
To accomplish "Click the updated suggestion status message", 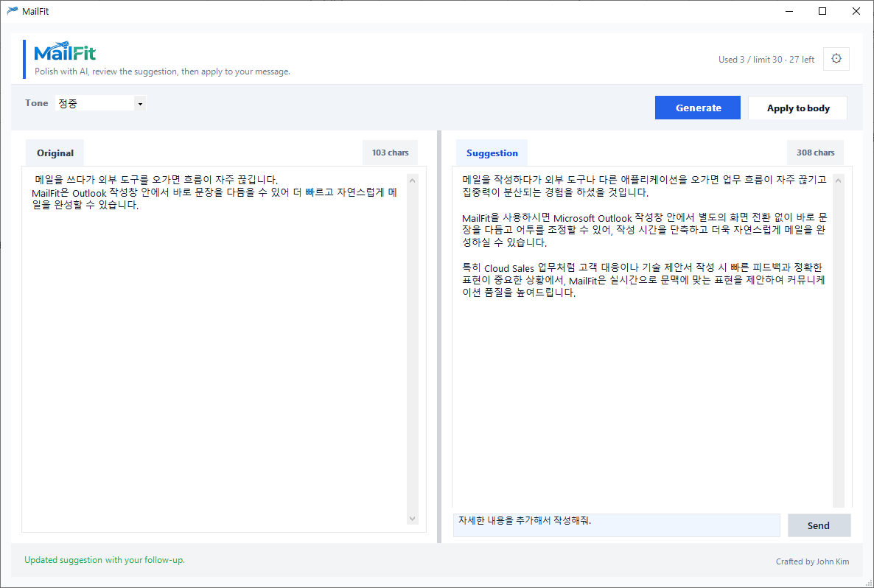I will [x=104, y=560].
